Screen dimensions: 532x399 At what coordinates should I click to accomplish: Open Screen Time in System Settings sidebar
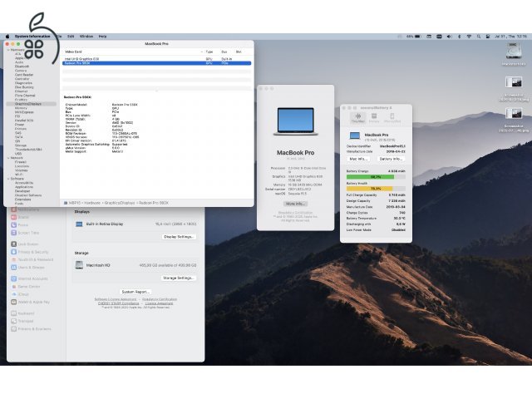[25, 233]
